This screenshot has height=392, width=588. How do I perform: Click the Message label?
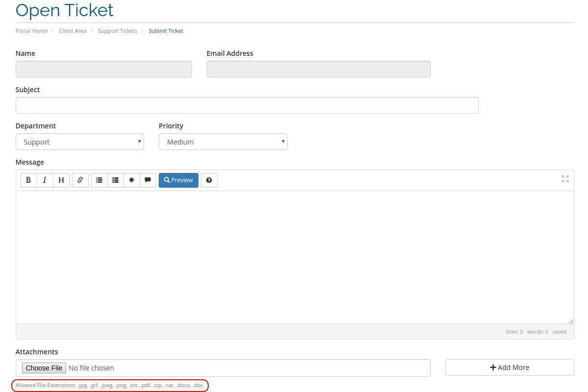pyautogui.click(x=30, y=162)
